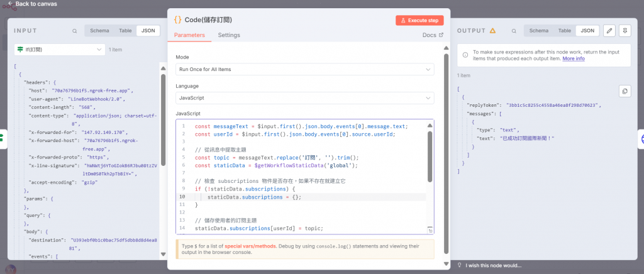Switch output view to Schema
Image resolution: width=644 pixels, height=274 pixels.
pos(539,31)
